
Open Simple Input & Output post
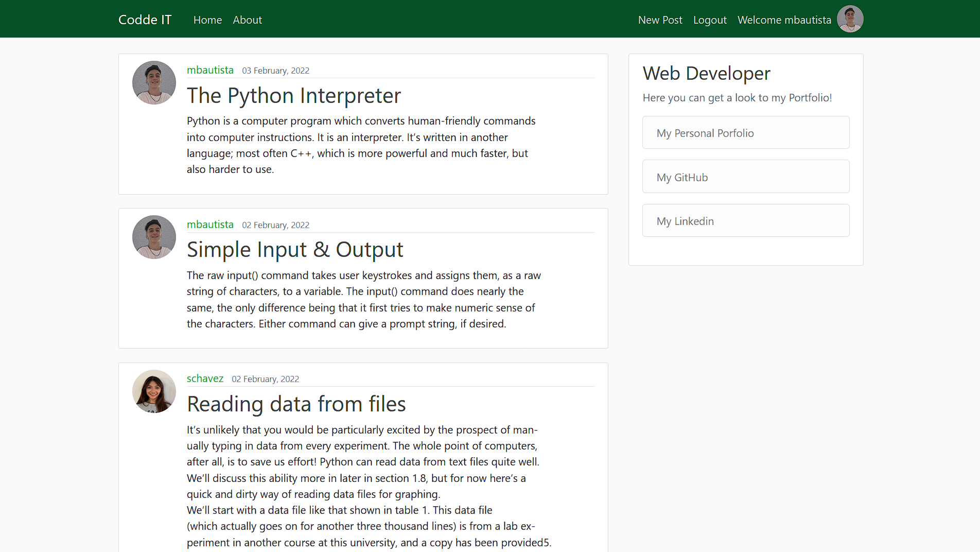pos(295,250)
